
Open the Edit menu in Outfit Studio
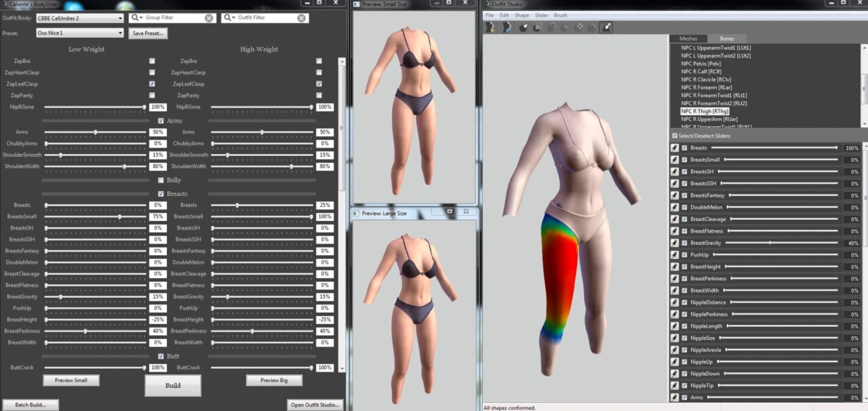(504, 15)
